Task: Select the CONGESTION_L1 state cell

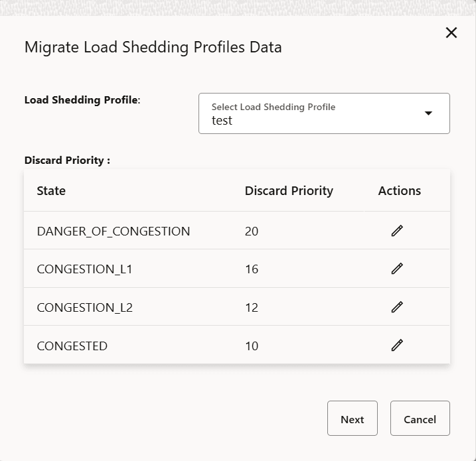Action: (x=85, y=269)
